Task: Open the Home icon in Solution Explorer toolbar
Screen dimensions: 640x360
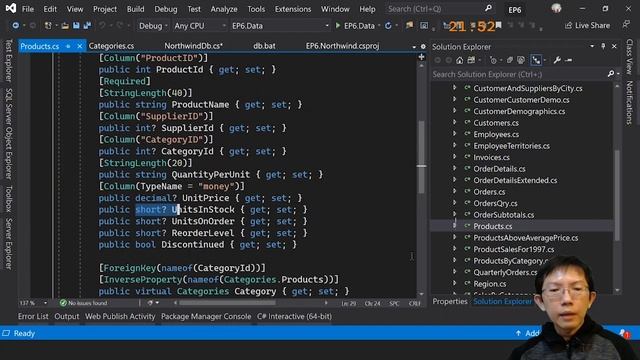Action: point(460,60)
